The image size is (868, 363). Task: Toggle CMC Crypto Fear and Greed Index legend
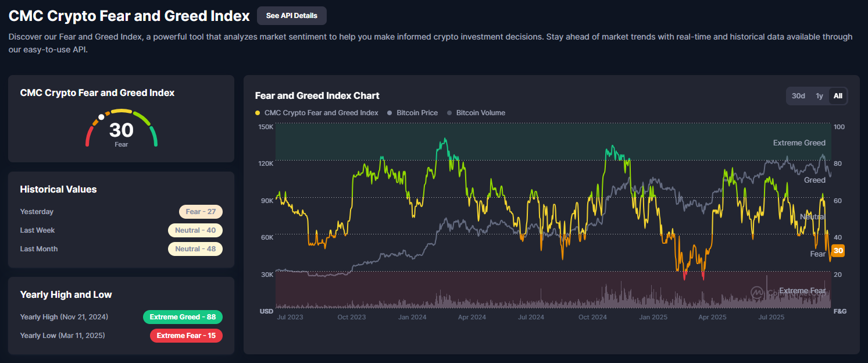[x=317, y=113]
